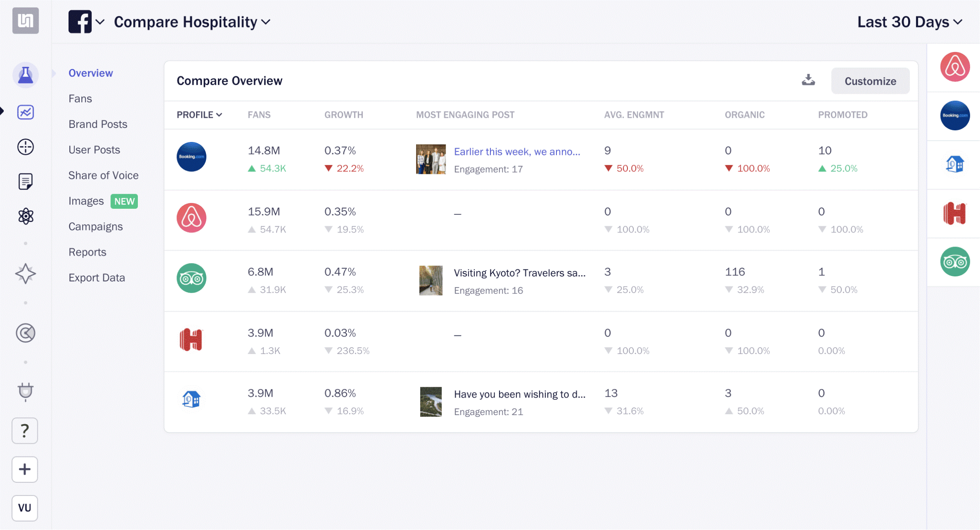Viewport: 980px width, 530px height.
Task: Toggle the Hotels.com profile in right panel
Action: [x=955, y=213]
